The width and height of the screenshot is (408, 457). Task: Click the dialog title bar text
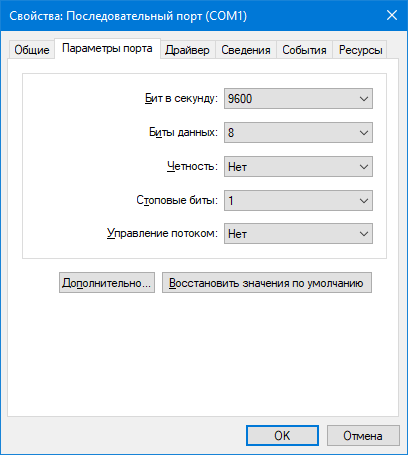128,16
